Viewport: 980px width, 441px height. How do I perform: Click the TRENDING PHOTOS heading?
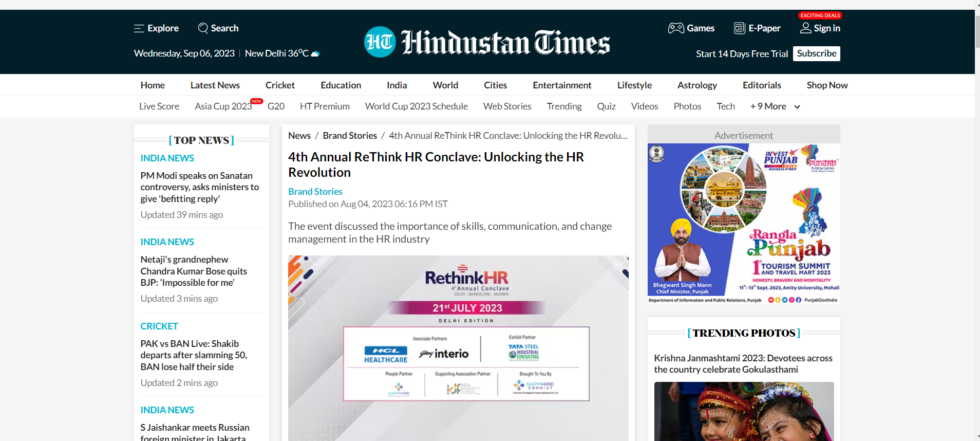(x=744, y=333)
